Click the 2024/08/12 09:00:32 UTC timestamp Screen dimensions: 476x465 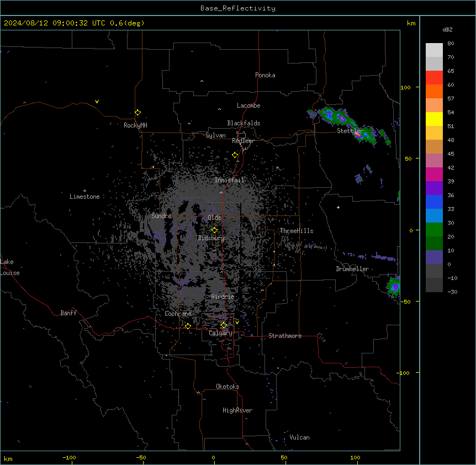coord(55,23)
